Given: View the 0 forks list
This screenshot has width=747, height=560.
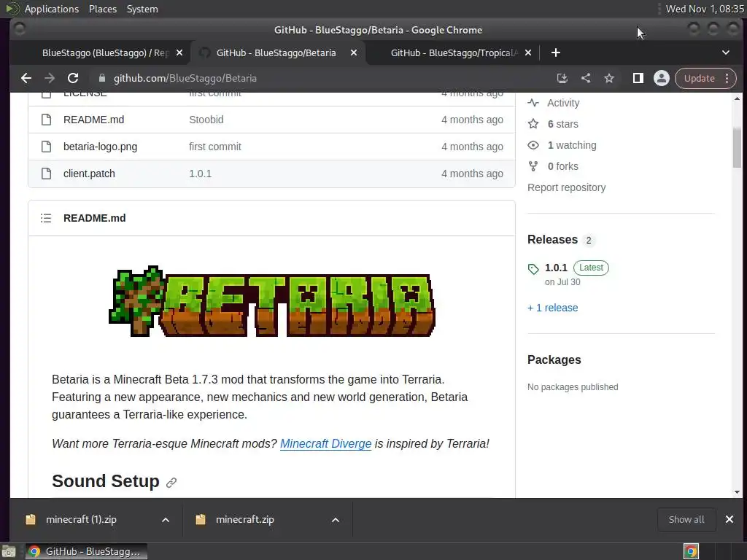Looking at the screenshot, I should point(562,166).
